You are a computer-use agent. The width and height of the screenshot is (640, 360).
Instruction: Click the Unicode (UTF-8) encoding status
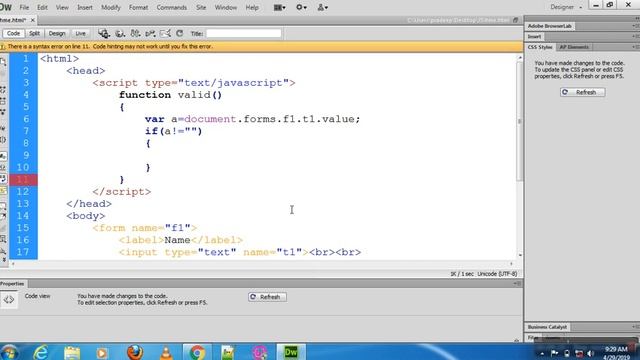tap(497, 274)
